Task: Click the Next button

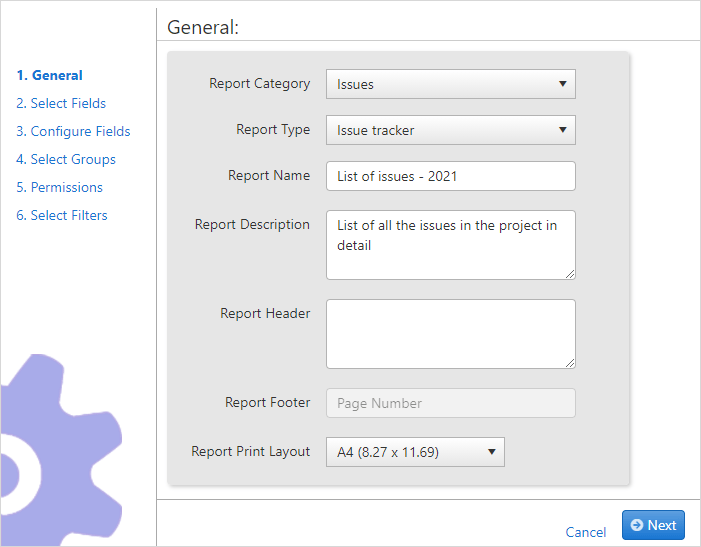Action: click(x=653, y=525)
